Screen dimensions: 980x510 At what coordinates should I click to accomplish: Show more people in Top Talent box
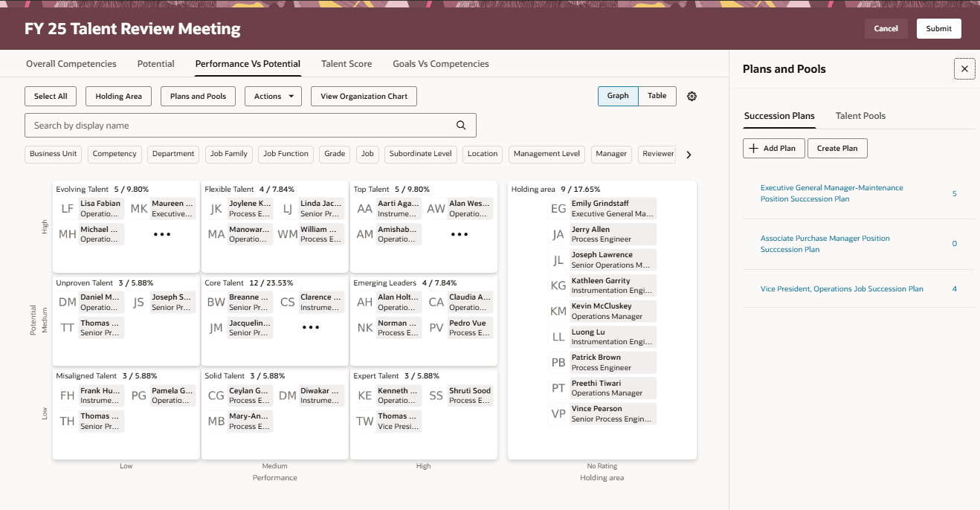(459, 234)
